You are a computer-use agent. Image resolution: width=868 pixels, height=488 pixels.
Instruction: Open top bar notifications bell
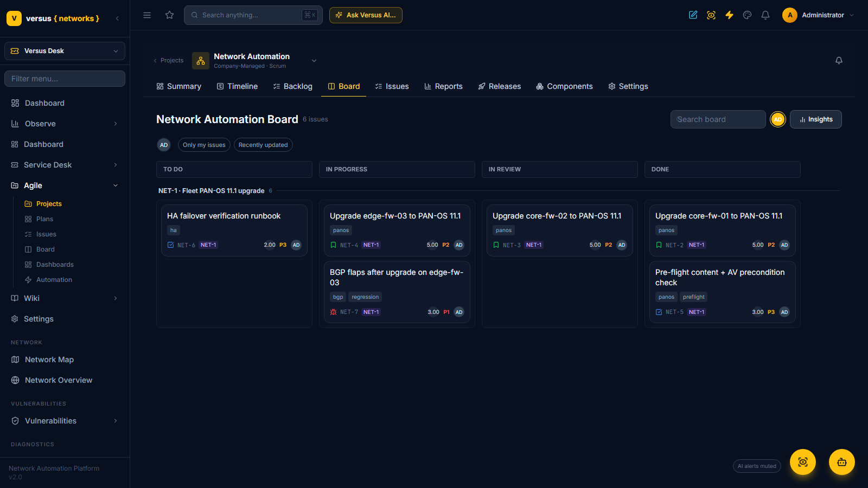click(765, 15)
